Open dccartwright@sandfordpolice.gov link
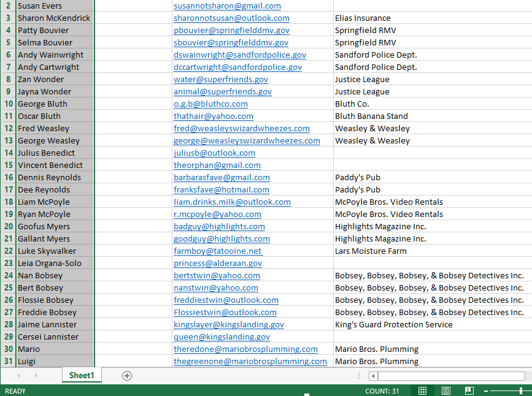 pyautogui.click(x=237, y=67)
